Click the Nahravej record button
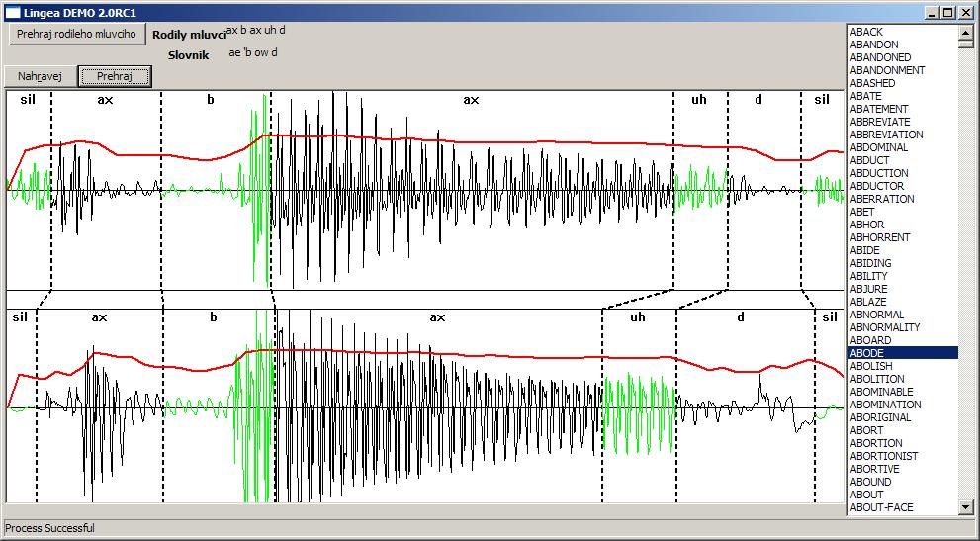Screen dimensions: 980x541 (40, 76)
